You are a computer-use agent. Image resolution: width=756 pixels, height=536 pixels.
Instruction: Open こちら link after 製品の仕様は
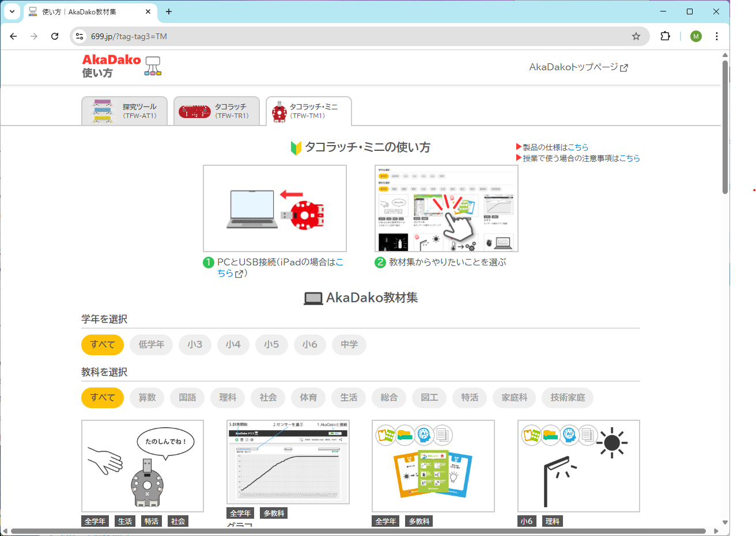[x=578, y=147]
